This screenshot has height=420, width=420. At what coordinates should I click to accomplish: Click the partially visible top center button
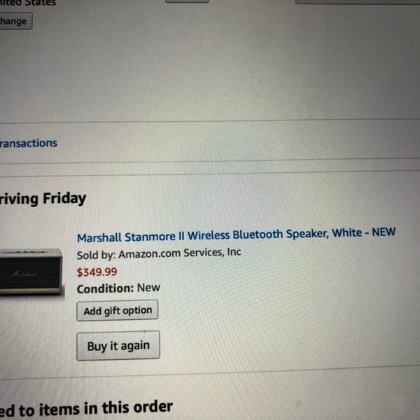pos(187,1)
